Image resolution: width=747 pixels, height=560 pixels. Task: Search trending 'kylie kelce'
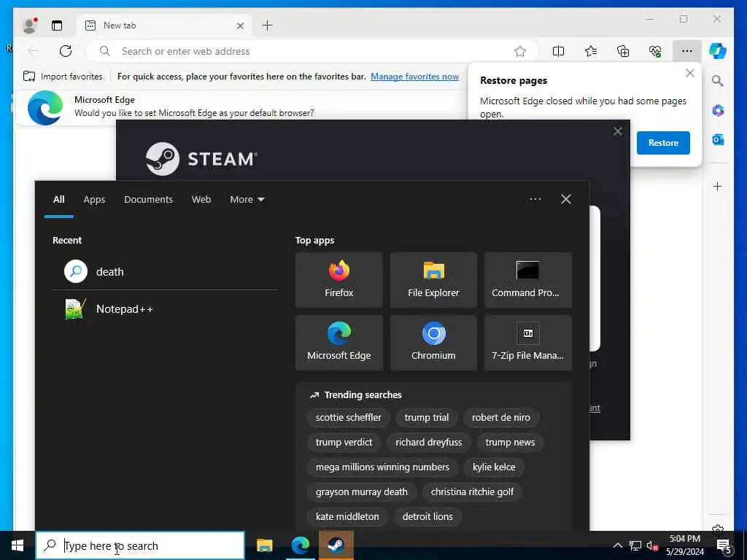pos(494,467)
